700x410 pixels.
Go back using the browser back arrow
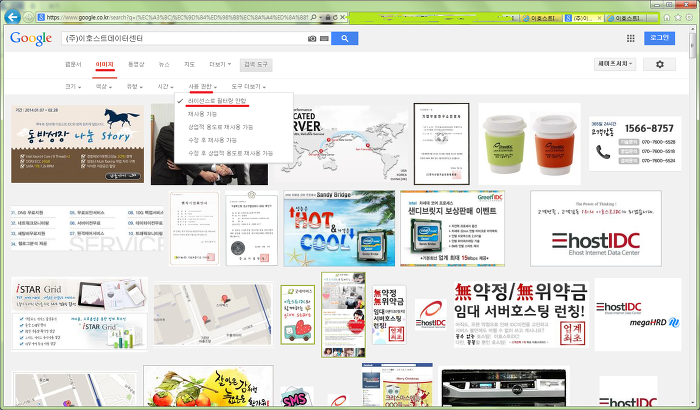tap(12, 17)
